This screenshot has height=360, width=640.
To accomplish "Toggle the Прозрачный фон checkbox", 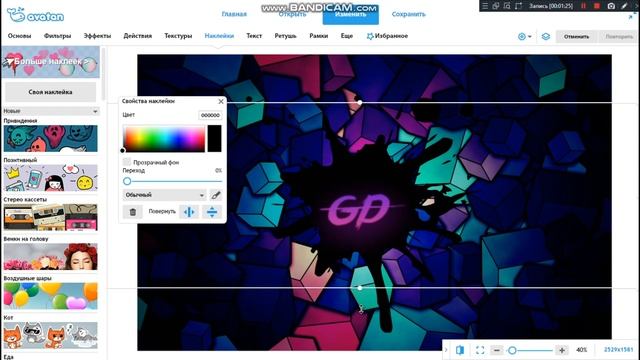I will [127, 162].
